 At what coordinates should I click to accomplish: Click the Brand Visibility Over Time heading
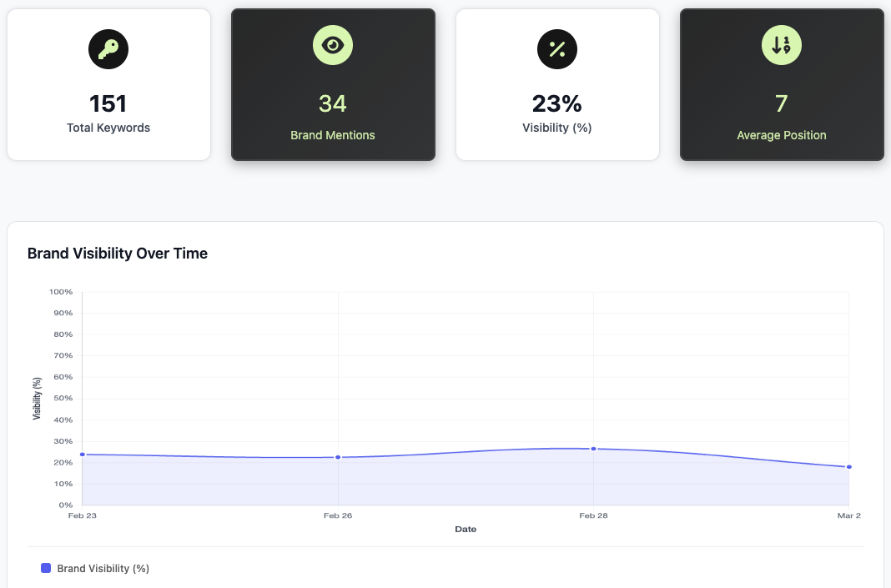click(118, 254)
